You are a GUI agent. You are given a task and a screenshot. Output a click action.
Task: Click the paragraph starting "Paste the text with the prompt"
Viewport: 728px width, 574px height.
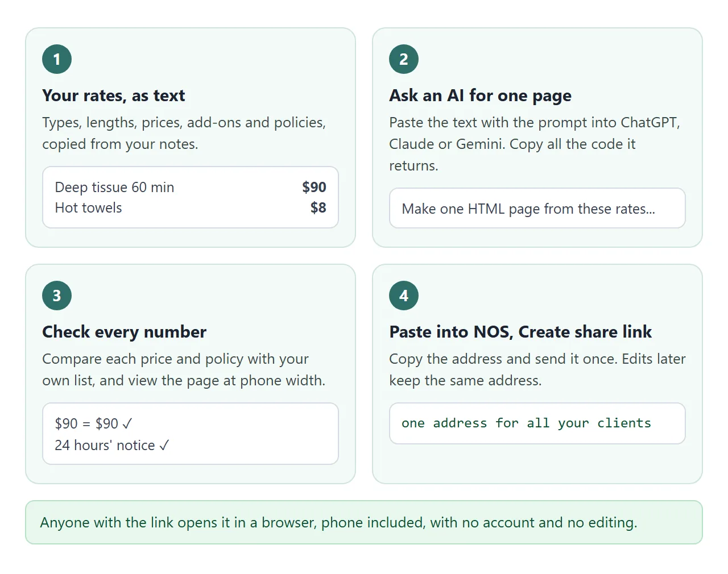click(535, 144)
